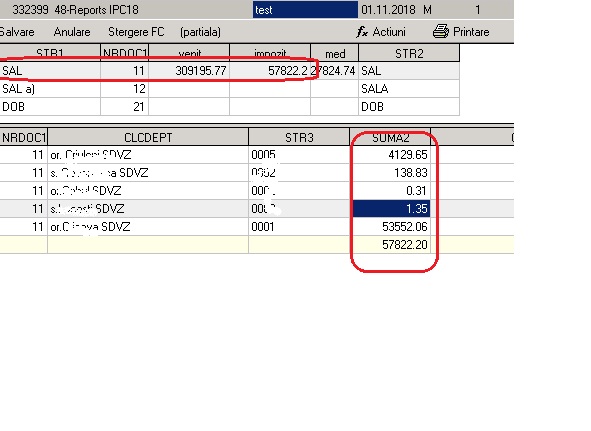Click the Printare label

click(471, 32)
